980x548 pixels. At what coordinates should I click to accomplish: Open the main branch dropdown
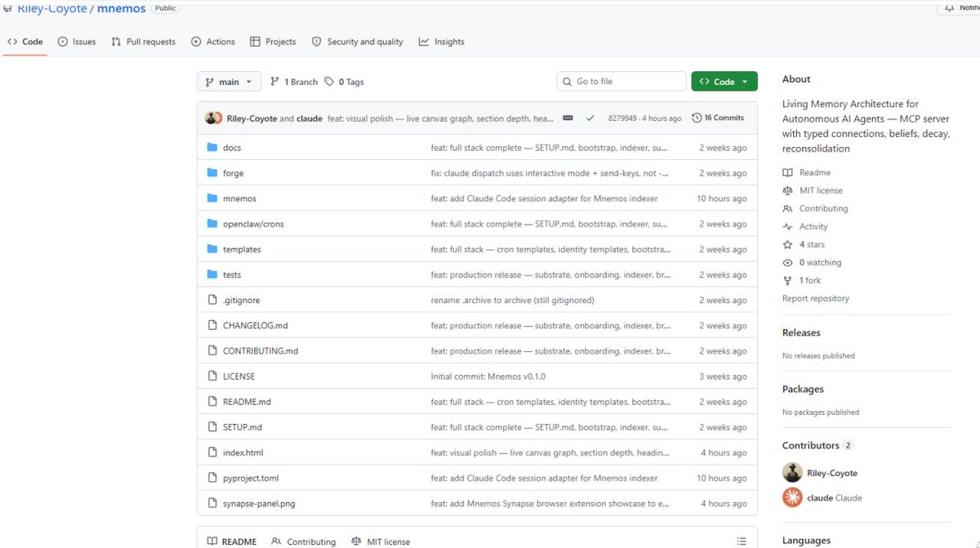[x=229, y=82]
